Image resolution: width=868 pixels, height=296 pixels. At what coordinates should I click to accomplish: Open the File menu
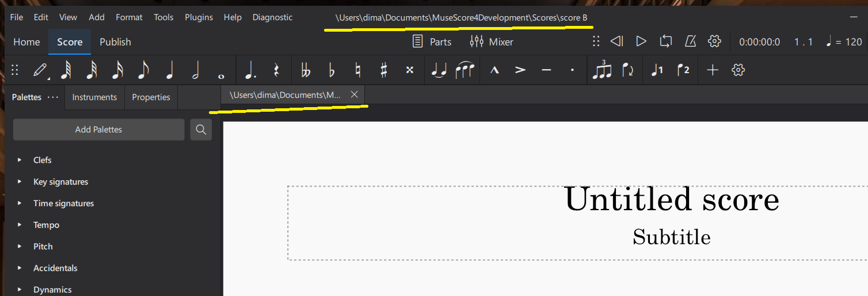click(x=17, y=17)
